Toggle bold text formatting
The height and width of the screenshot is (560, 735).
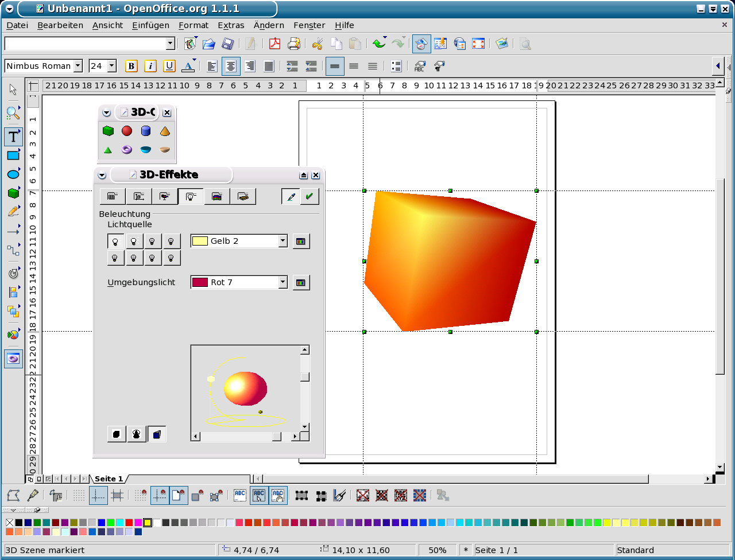click(131, 66)
